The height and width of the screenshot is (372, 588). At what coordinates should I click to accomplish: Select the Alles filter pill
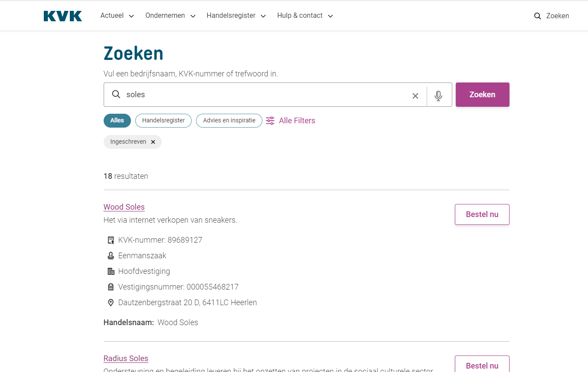117,121
